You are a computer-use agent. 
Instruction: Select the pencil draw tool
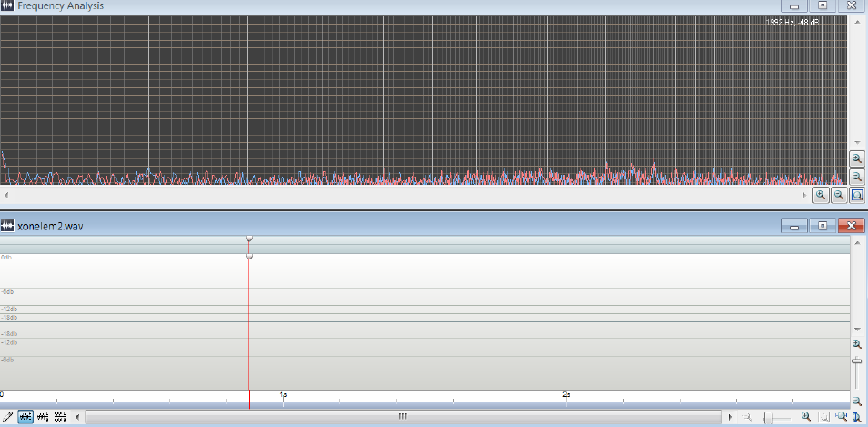(x=8, y=416)
